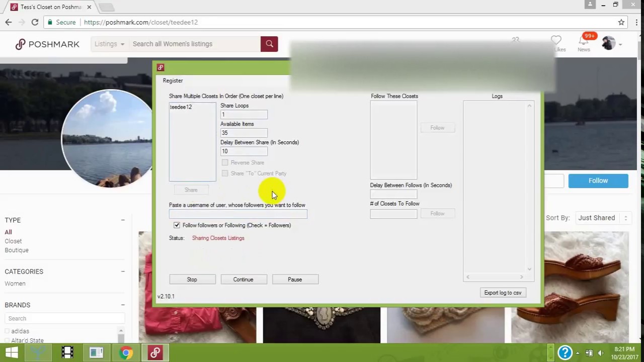Collapse the CATEGORIES filter section

[123, 271]
